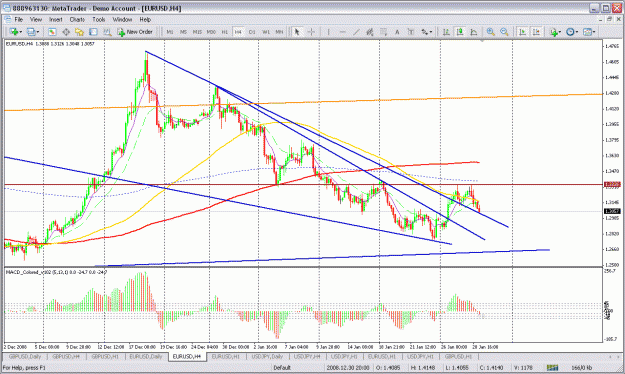Open the Indicators list icon
The height and width of the screenshot is (374, 625).
click(x=553, y=32)
